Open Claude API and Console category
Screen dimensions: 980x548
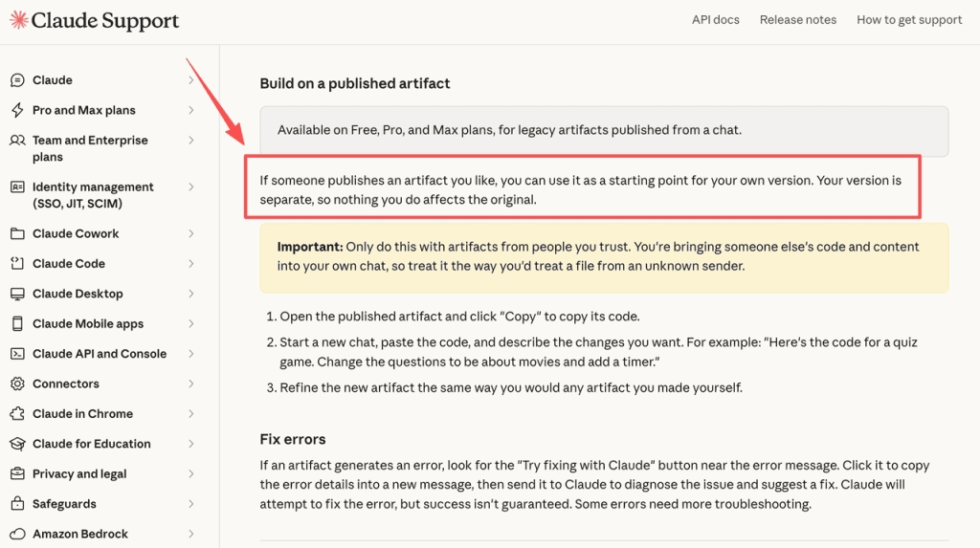pyautogui.click(x=100, y=354)
